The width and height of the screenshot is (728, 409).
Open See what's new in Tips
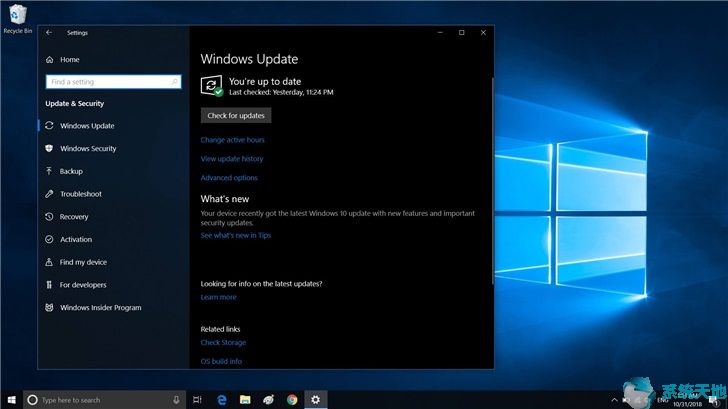(236, 235)
